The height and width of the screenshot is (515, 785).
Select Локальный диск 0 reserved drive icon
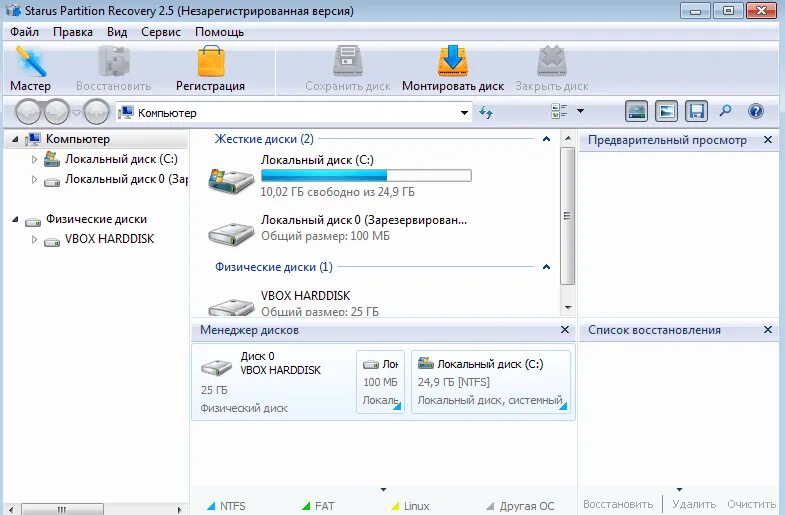pyautogui.click(x=231, y=234)
